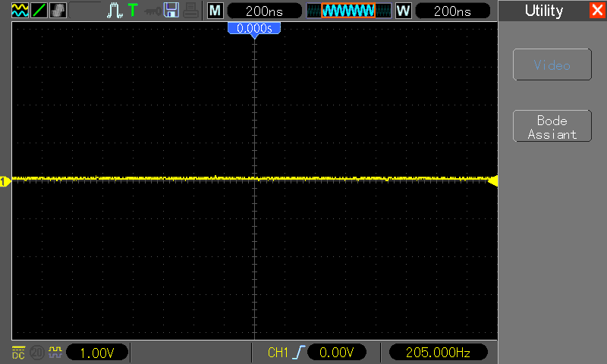Click the yellow trigger level arrow marker
Screen dimensions: 607x364
[493, 180]
